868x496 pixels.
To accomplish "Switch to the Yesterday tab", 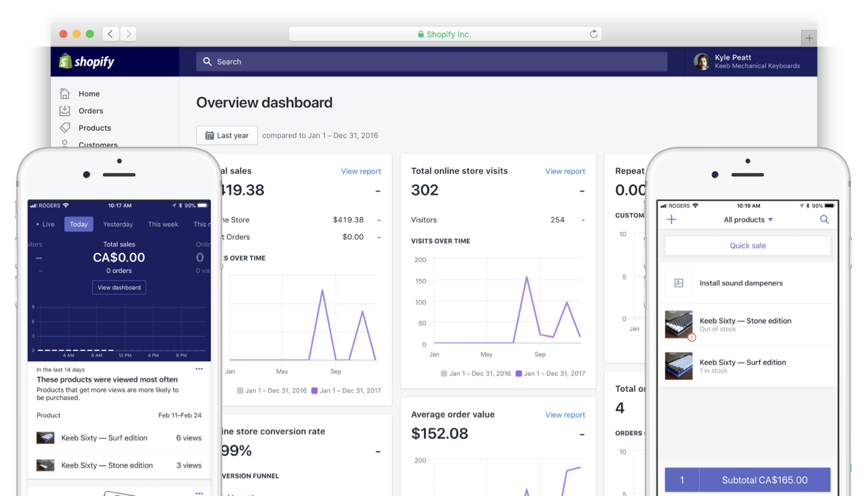I will [x=118, y=224].
